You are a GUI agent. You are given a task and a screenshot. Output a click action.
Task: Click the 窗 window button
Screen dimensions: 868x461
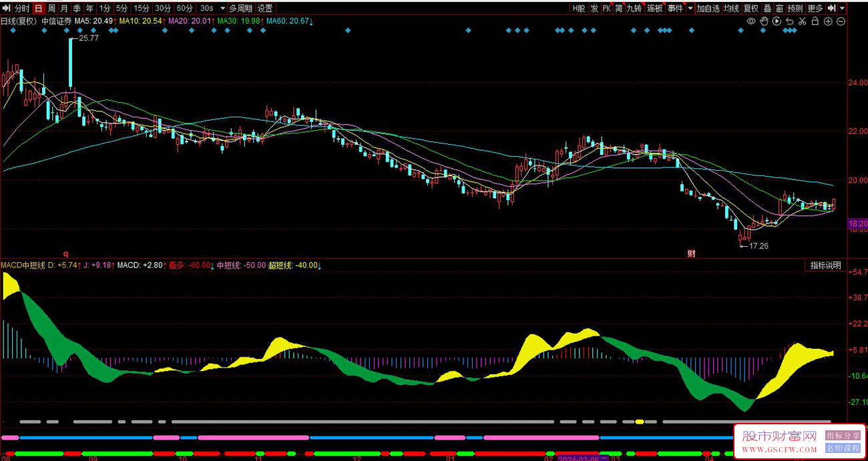point(779,8)
